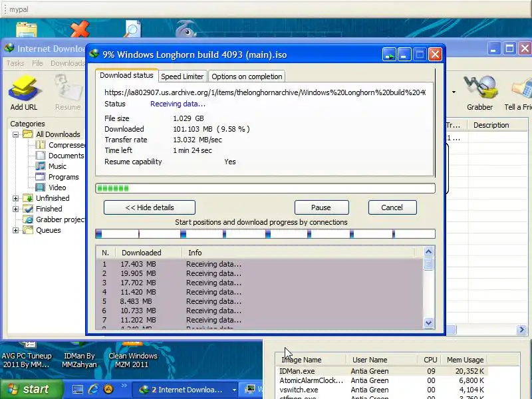
Task: Expand the Unfinished tree node
Action: pos(15,198)
